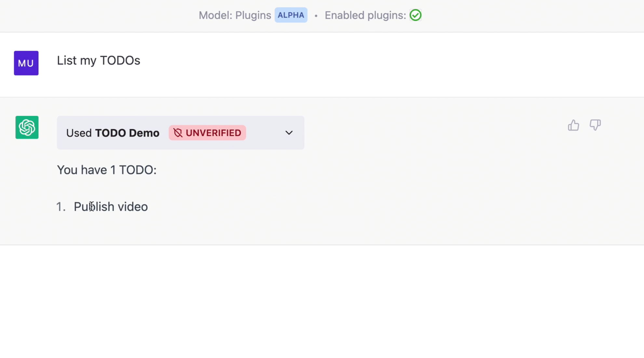Toggle the thumbs down feedback control
This screenshot has width=644, height=358.
pyautogui.click(x=595, y=125)
